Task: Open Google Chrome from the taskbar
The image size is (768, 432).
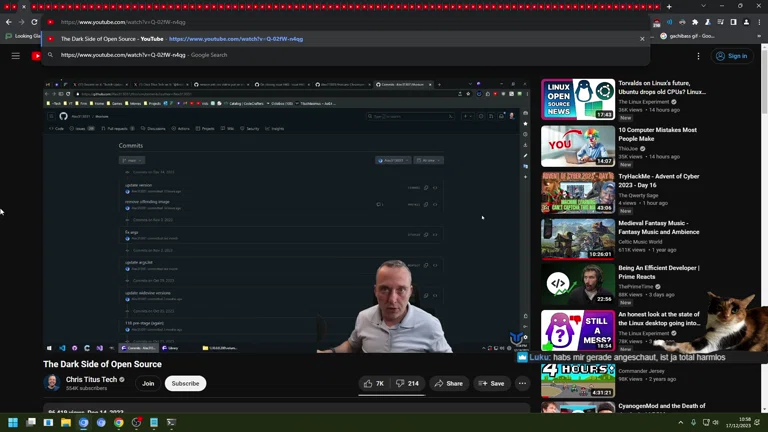Action: [x=119, y=422]
